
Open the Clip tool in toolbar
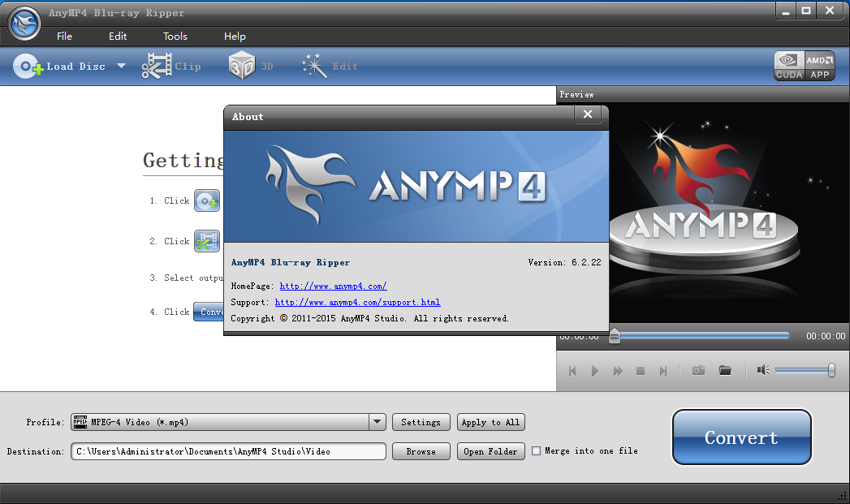pos(157,67)
